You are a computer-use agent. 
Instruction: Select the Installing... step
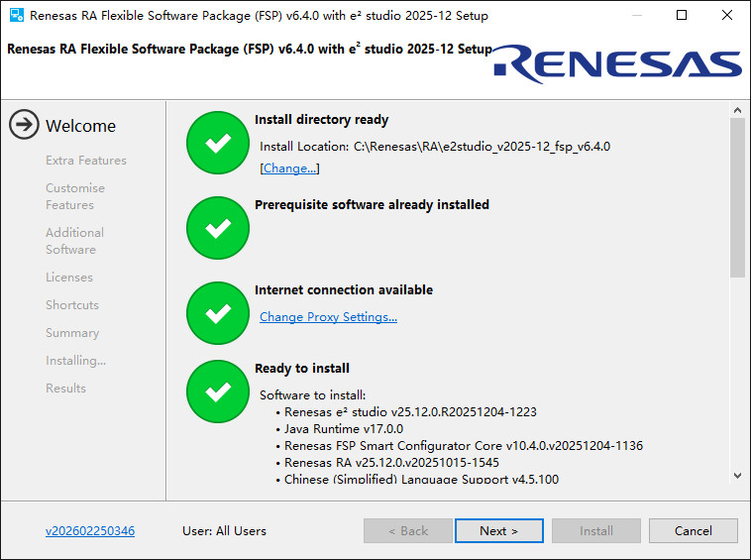pos(75,360)
